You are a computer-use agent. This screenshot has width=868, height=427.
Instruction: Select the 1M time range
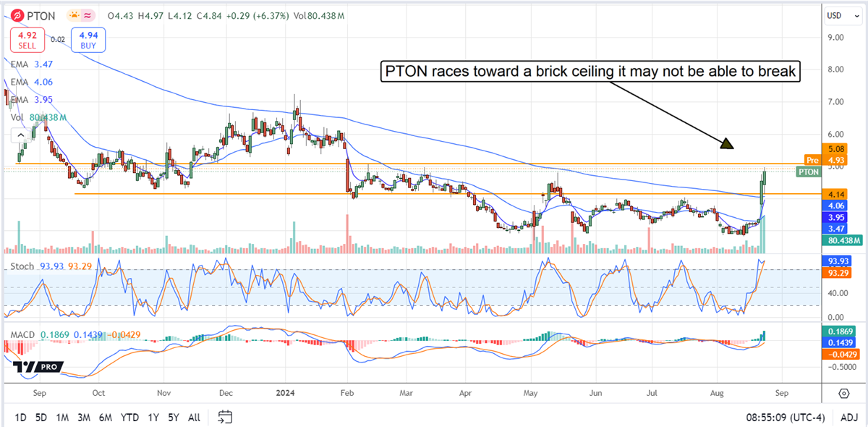62,418
